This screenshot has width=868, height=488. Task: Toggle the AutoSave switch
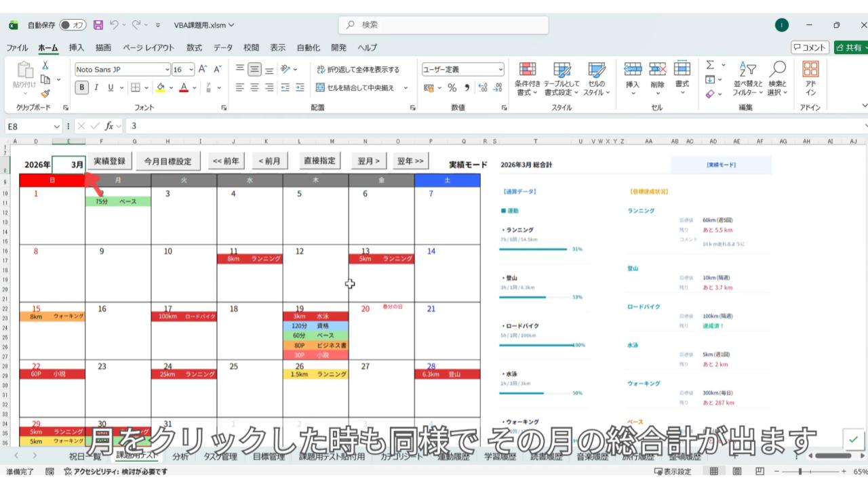coord(73,25)
